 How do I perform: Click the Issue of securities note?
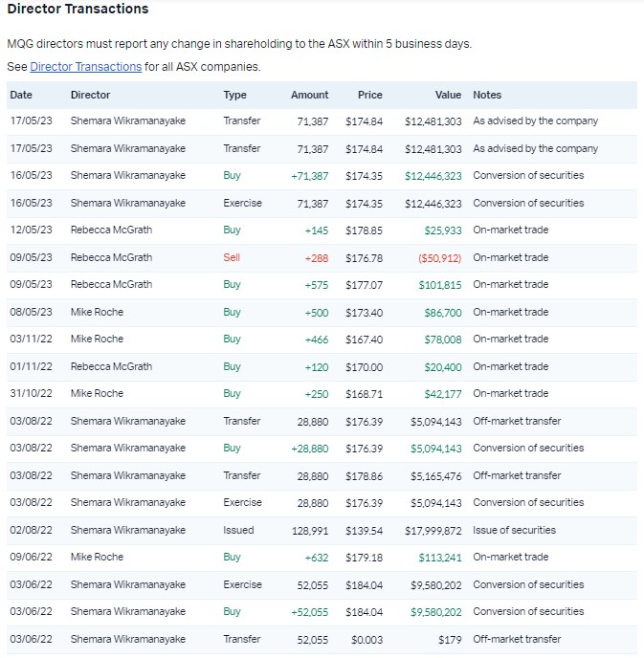click(x=514, y=530)
